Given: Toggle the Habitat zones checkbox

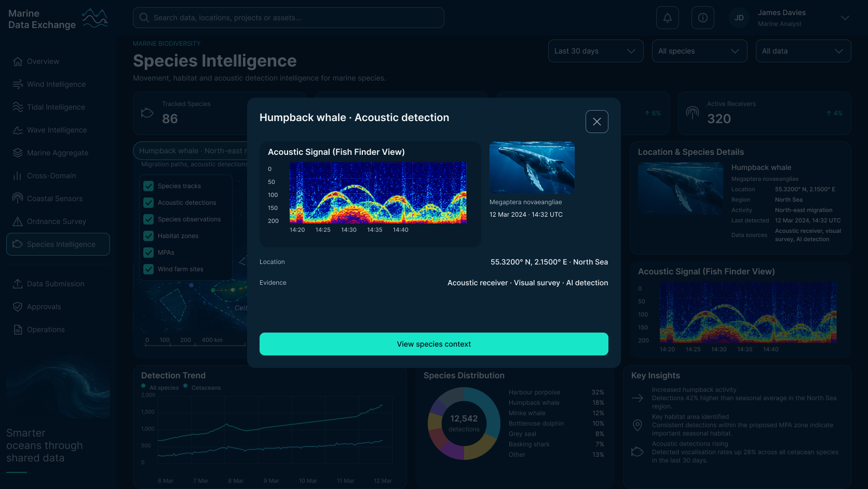Looking at the screenshot, I should [x=148, y=236].
